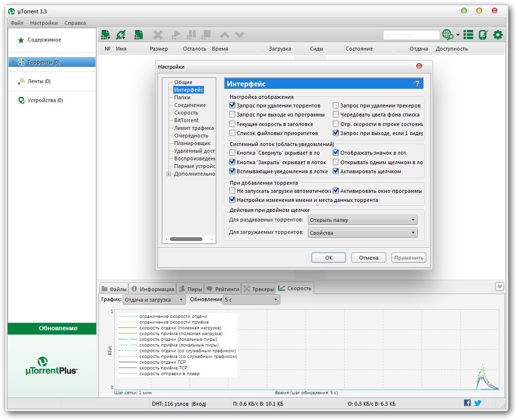
Task: Collapse the detail pane with the chevron button
Action: [499, 286]
